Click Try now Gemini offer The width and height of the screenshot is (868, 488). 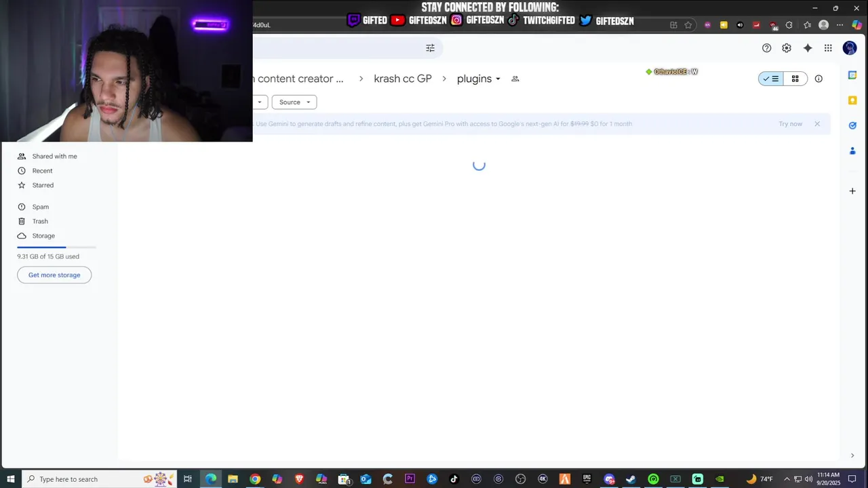point(790,124)
